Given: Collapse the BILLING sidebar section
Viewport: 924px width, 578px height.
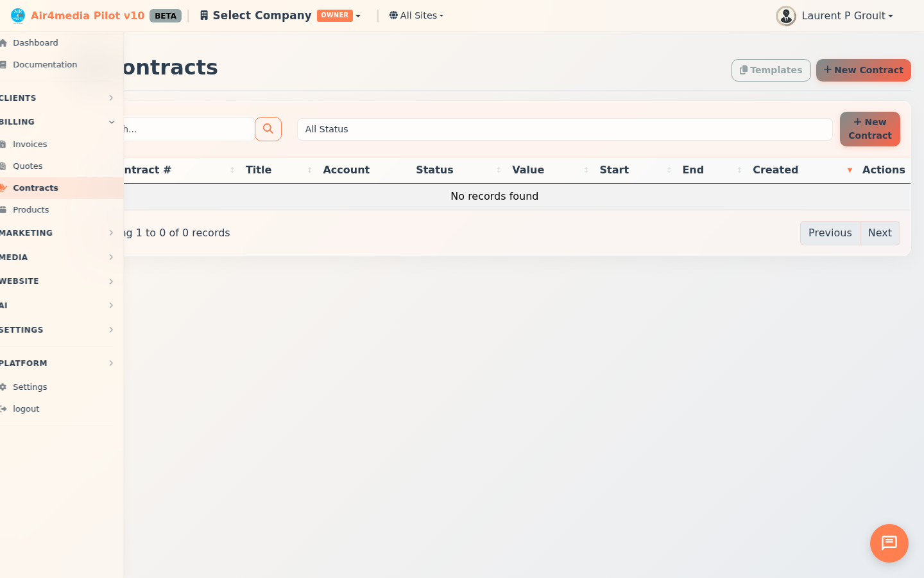Looking at the screenshot, I should click(x=58, y=122).
